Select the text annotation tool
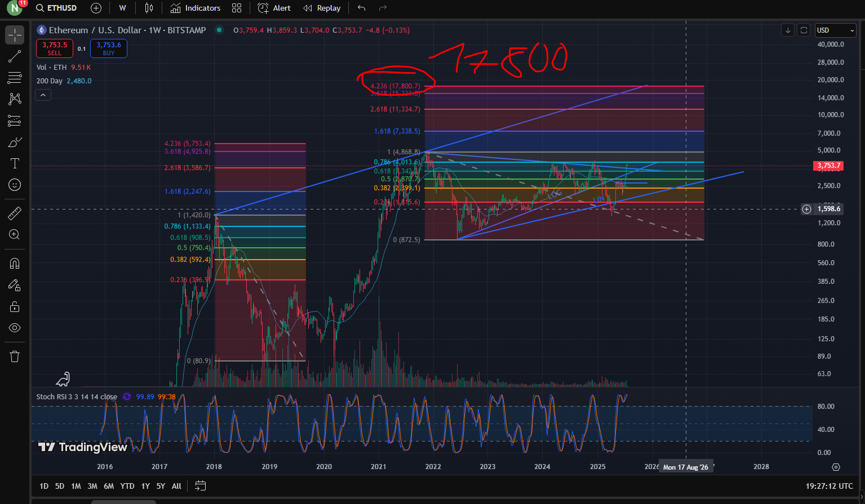The width and height of the screenshot is (865, 504). coord(15,163)
